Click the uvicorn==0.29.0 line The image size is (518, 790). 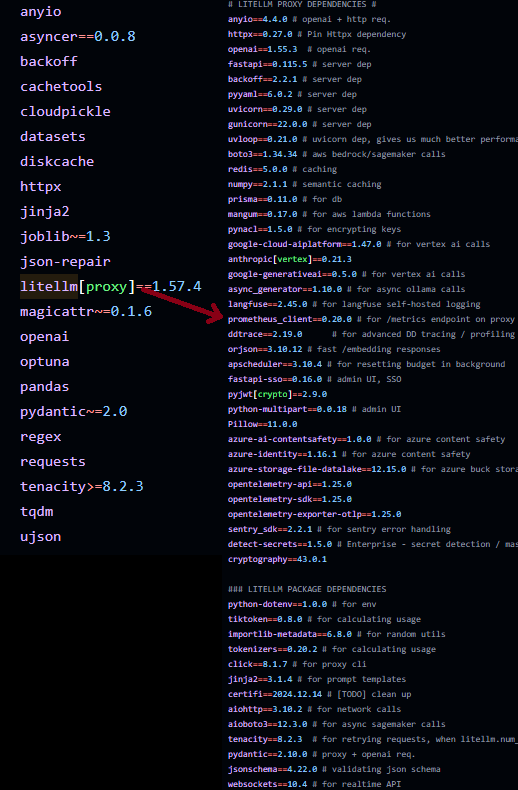[297, 109]
